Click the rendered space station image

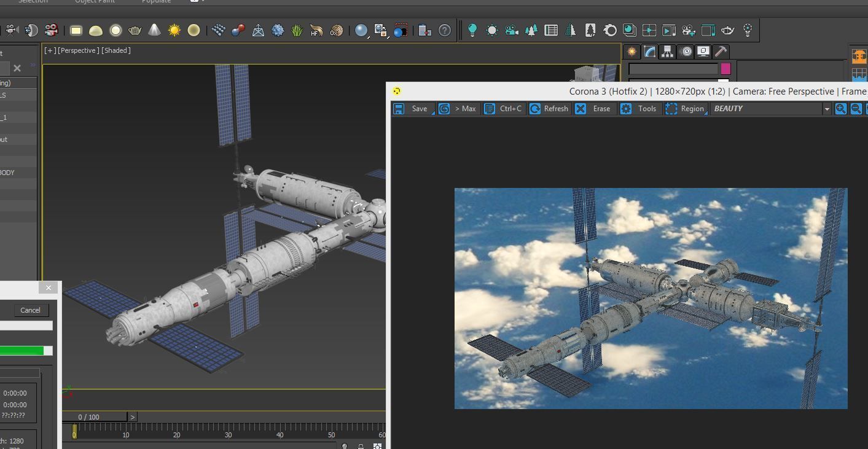point(651,299)
